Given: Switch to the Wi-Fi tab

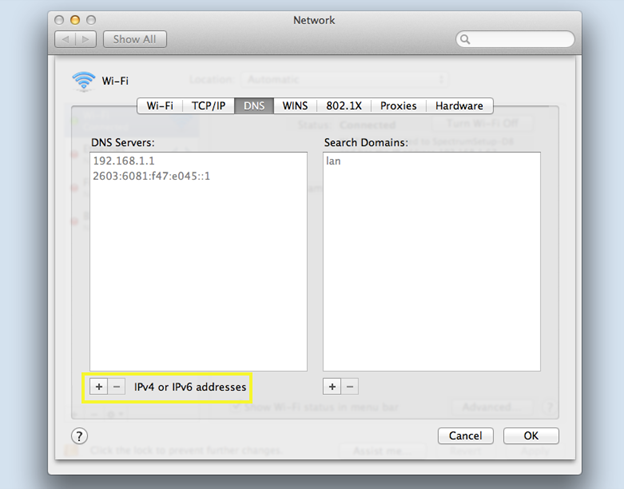Looking at the screenshot, I should 160,106.
